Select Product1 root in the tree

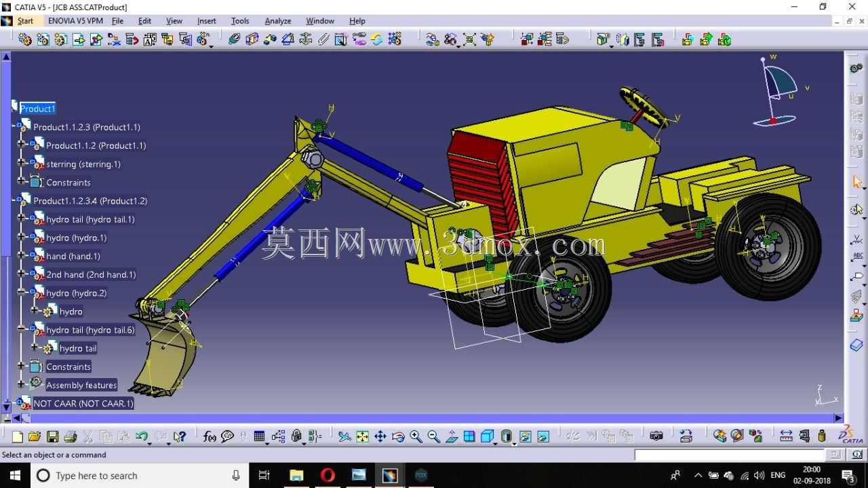(37, 109)
